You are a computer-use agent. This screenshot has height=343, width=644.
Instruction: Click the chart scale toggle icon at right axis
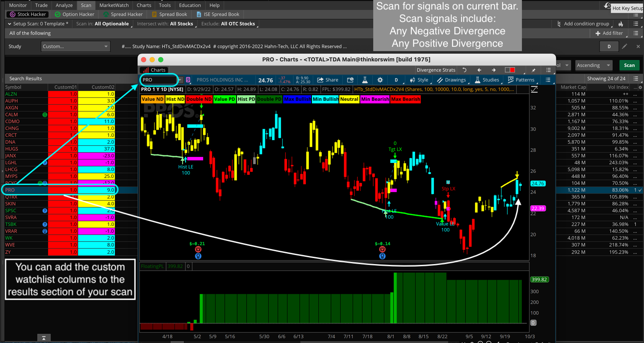[534, 90]
